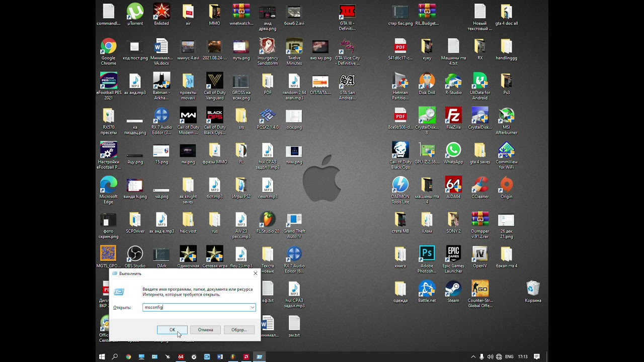
Task: Select the Steam desktop icon
Action: [x=453, y=292]
